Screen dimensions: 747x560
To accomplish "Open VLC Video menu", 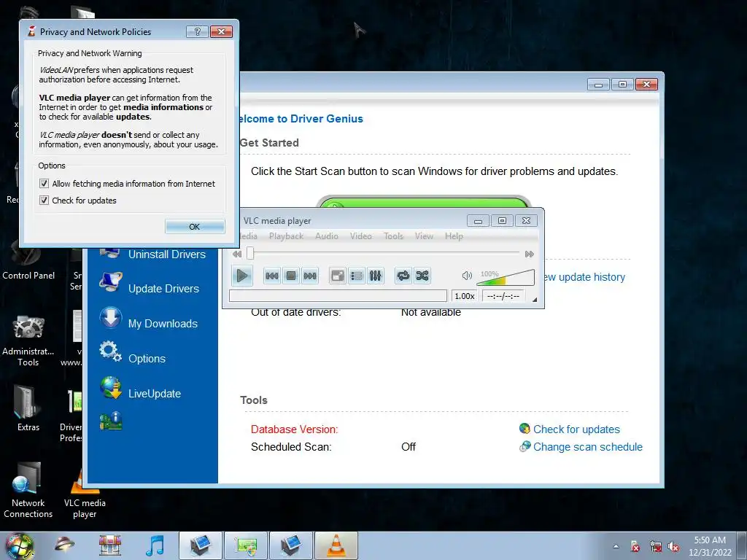I will [360, 236].
